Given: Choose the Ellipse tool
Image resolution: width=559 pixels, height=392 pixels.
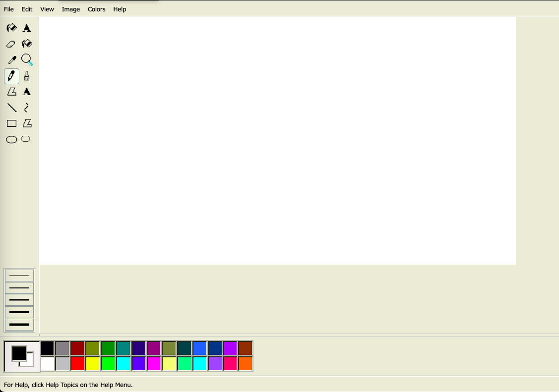Looking at the screenshot, I should click(x=11, y=139).
